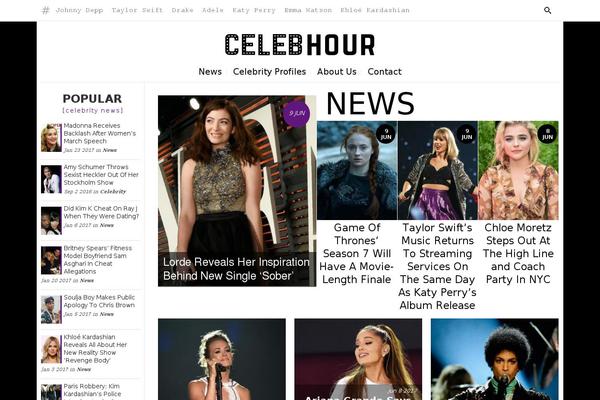Viewport: 600px width, 400px height.
Task: Open Chloe Moretz High Line Coach party headline
Action: pos(518,253)
